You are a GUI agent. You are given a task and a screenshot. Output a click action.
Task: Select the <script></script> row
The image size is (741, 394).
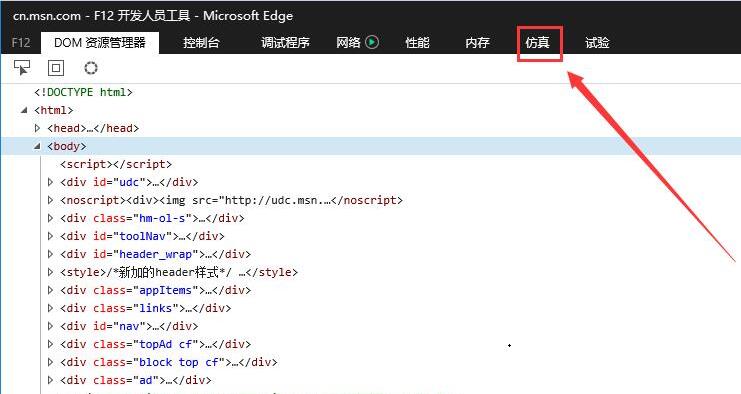(116, 164)
